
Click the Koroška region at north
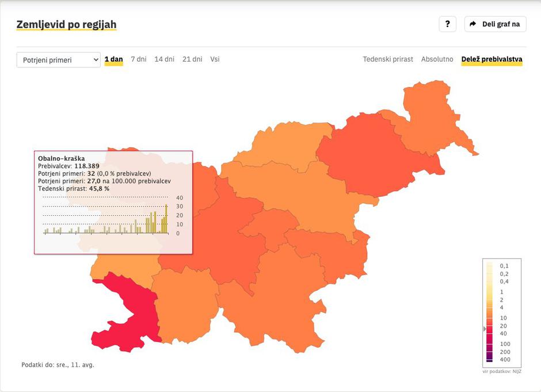click(x=288, y=145)
